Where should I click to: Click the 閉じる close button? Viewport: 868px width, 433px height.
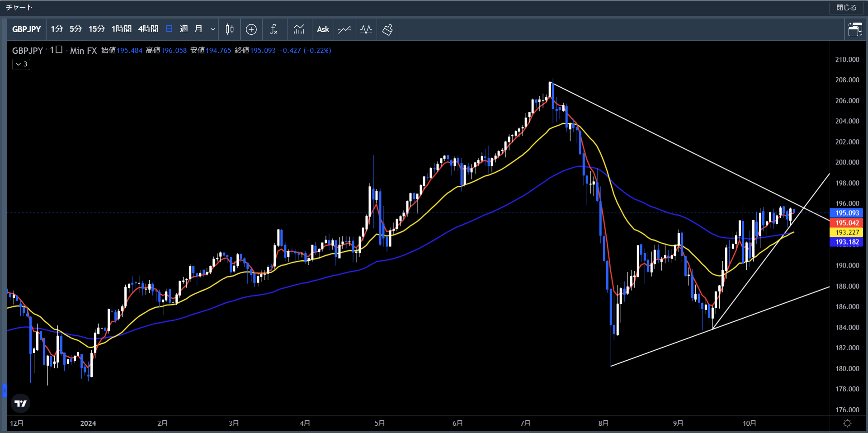[846, 8]
